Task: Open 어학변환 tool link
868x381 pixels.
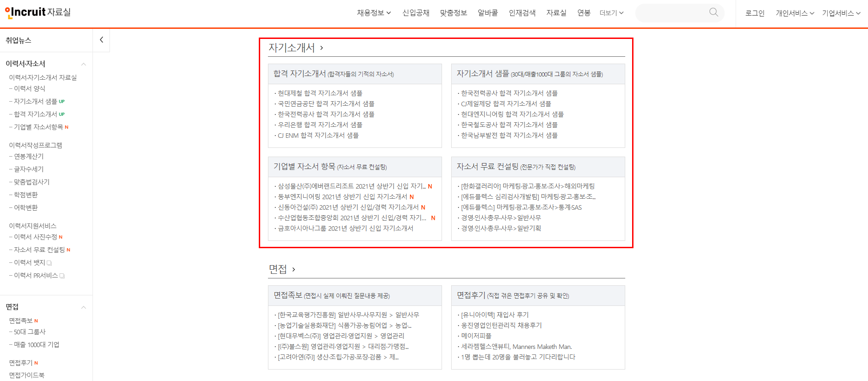Action: click(x=26, y=207)
